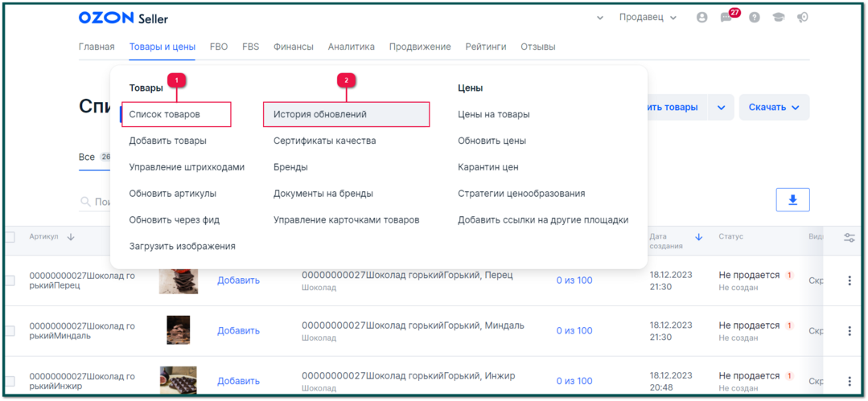This screenshot has width=868, height=401.
Task: Open the FBO tab
Action: pyautogui.click(x=219, y=47)
